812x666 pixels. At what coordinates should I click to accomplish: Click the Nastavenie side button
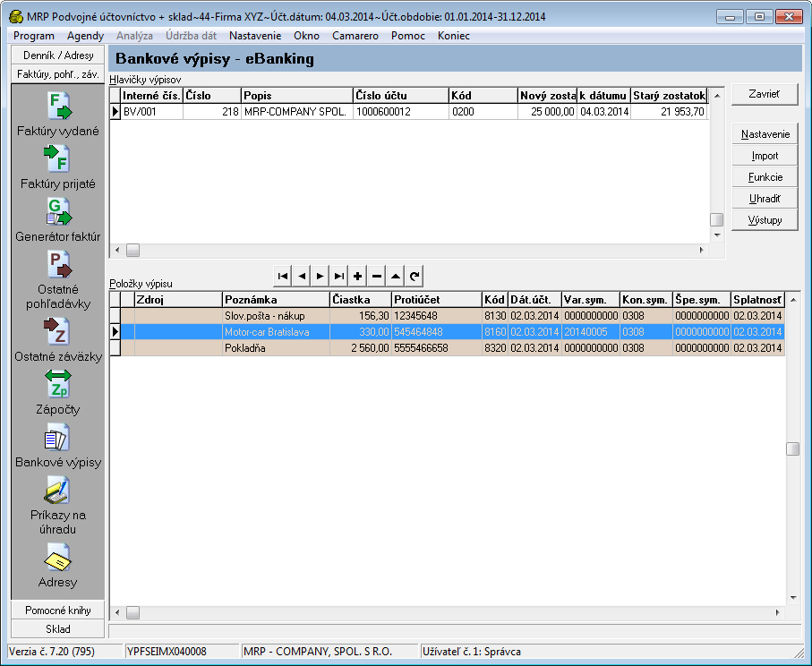765,134
